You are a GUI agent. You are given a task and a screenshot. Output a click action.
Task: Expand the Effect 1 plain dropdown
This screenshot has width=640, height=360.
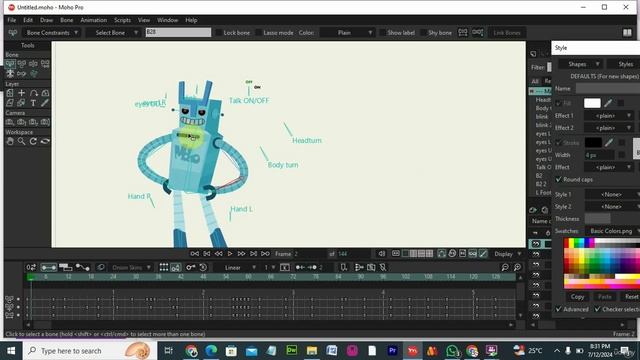[609, 116]
